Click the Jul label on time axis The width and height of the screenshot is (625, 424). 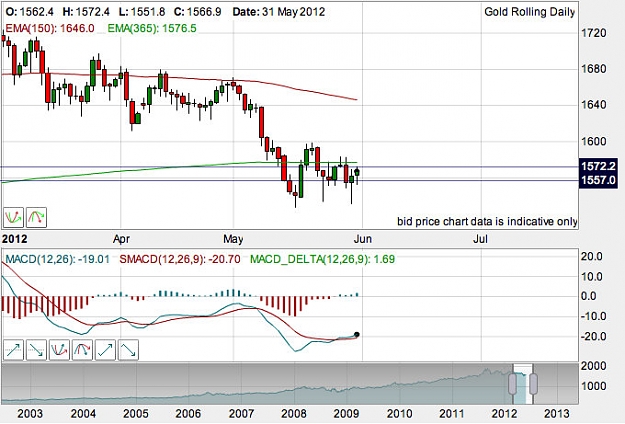click(x=480, y=239)
